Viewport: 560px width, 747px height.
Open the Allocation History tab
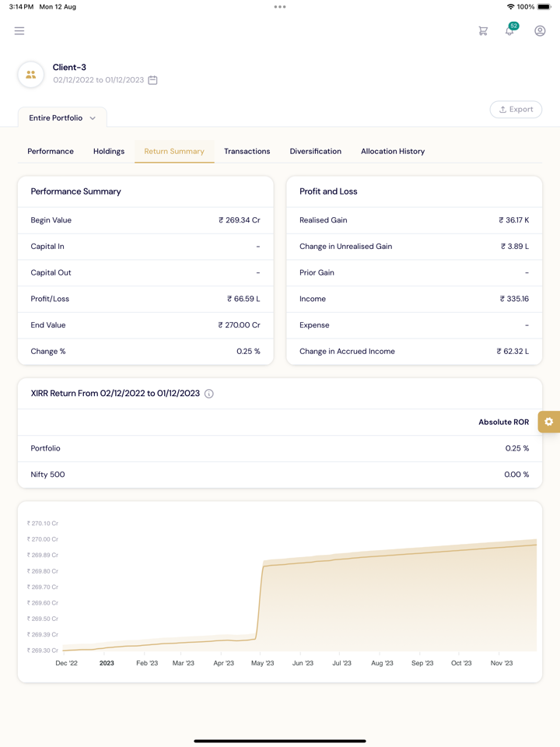[x=393, y=151]
